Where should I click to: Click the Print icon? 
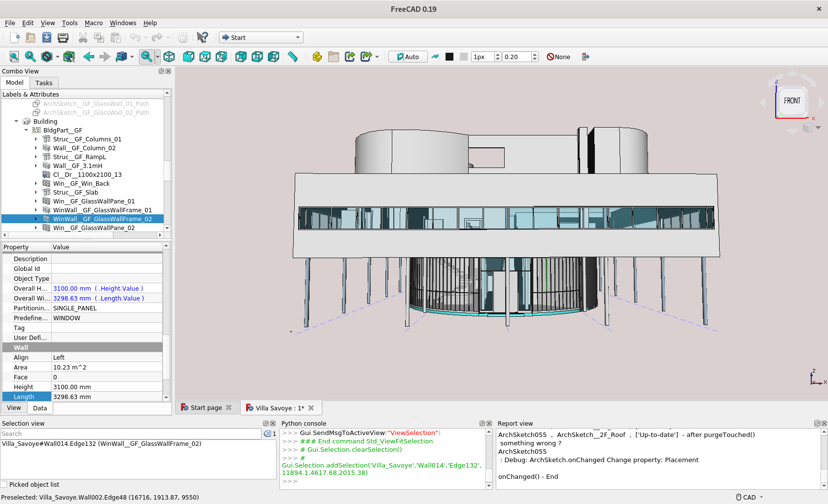coord(63,37)
